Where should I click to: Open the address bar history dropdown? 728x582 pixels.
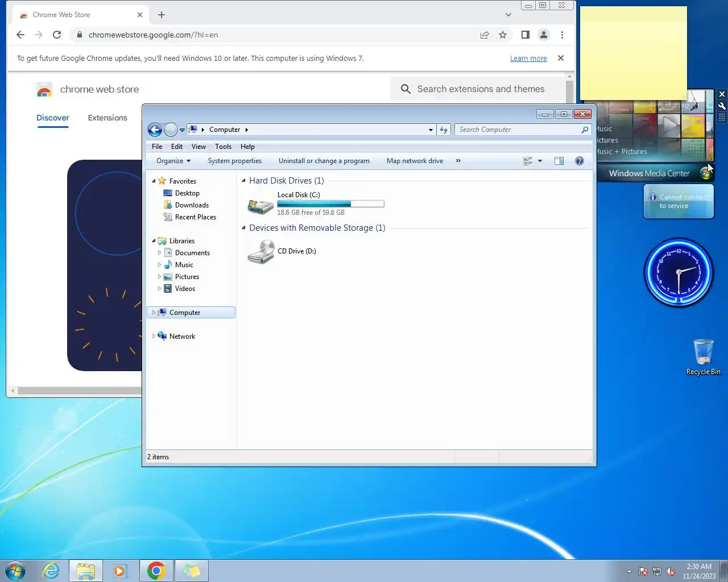[x=431, y=130]
